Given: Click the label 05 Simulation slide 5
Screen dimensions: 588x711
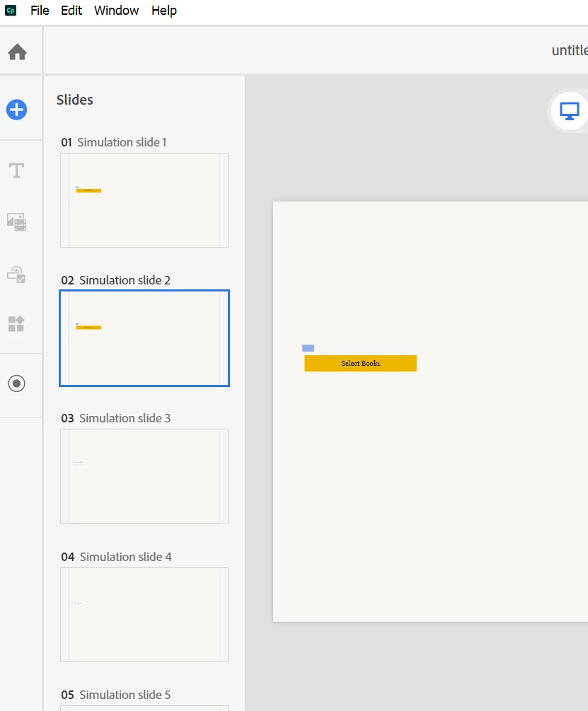Looking at the screenshot, I should 115,695.
